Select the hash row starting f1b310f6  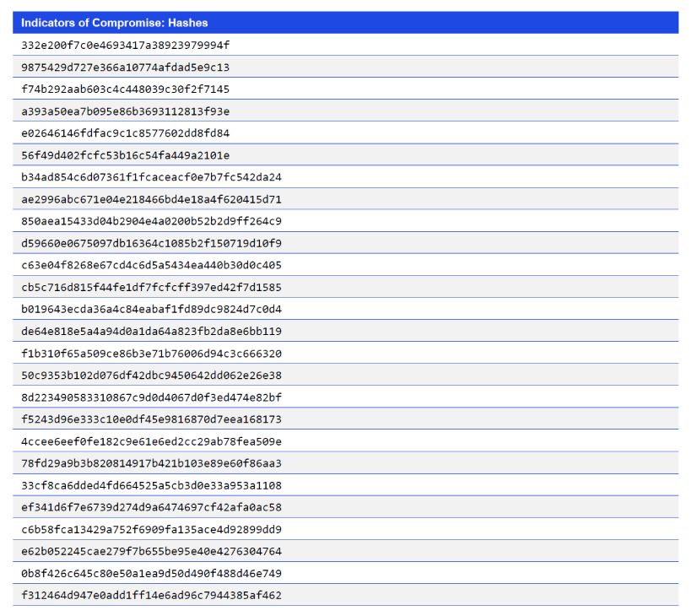click(152, 353)
